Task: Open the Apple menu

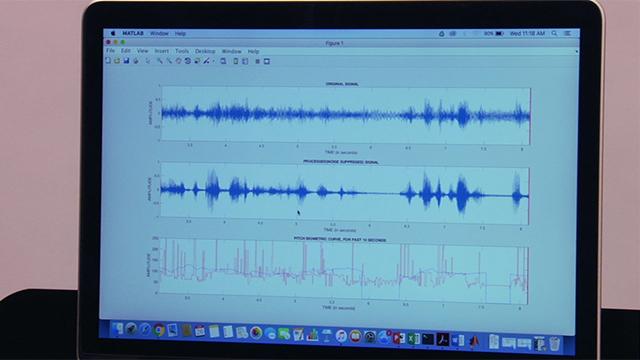Action: coord(113,33)
